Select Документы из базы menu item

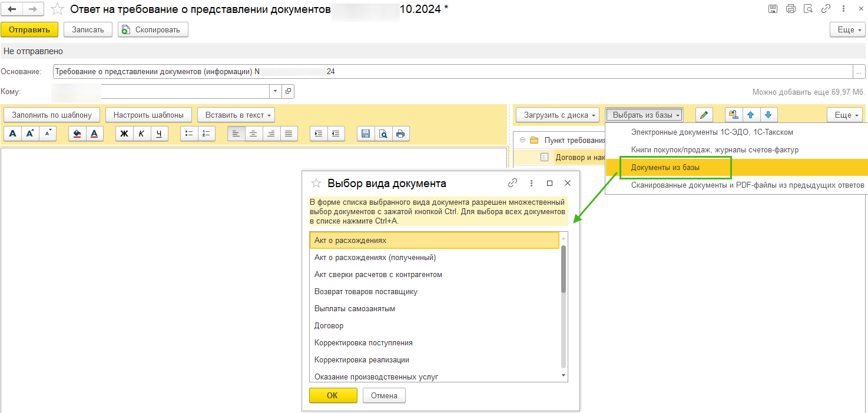tap(736, 167)
